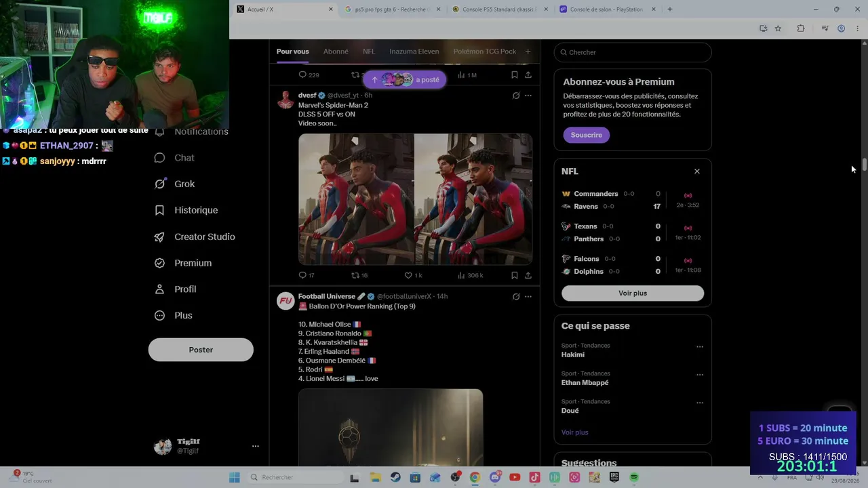
Task: Open the Hakimi trending topic
Action: 572,354
